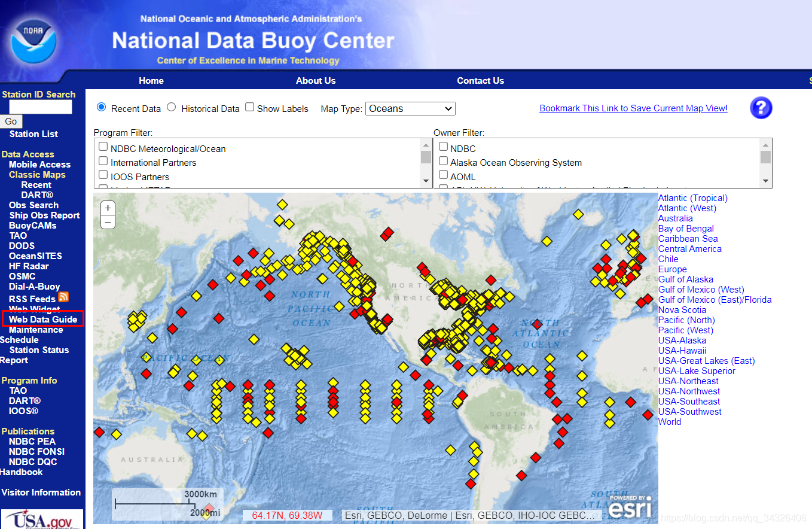Open Station List link
Viewport: 812px width, 529px height.
33,134
